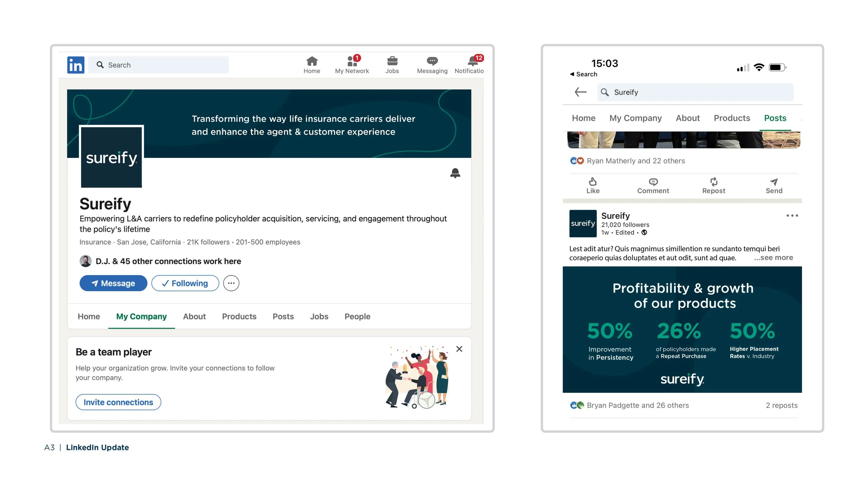
Task: Repost the mobile post
Action: coord(713,185)
